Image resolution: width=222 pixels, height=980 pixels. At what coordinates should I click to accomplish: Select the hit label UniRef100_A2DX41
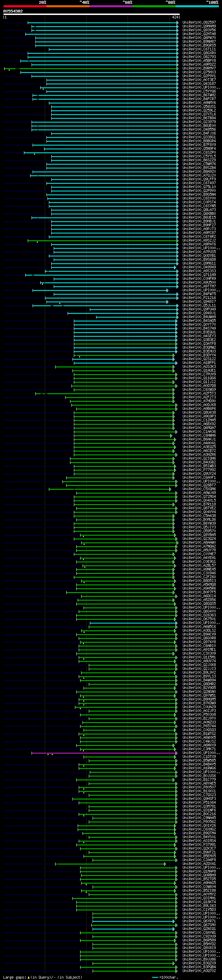(x=199, y=864)
